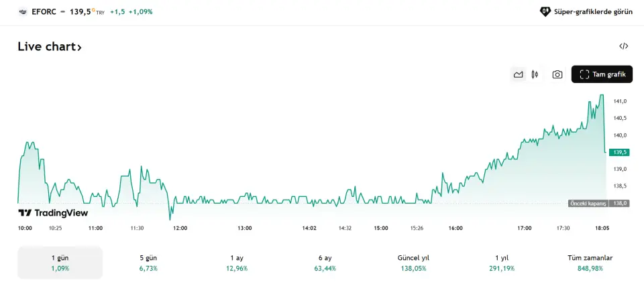Click the Süper-grafikler diamond icon
The height and width of the screenshot is (282, 644).
tap(545, 11)
